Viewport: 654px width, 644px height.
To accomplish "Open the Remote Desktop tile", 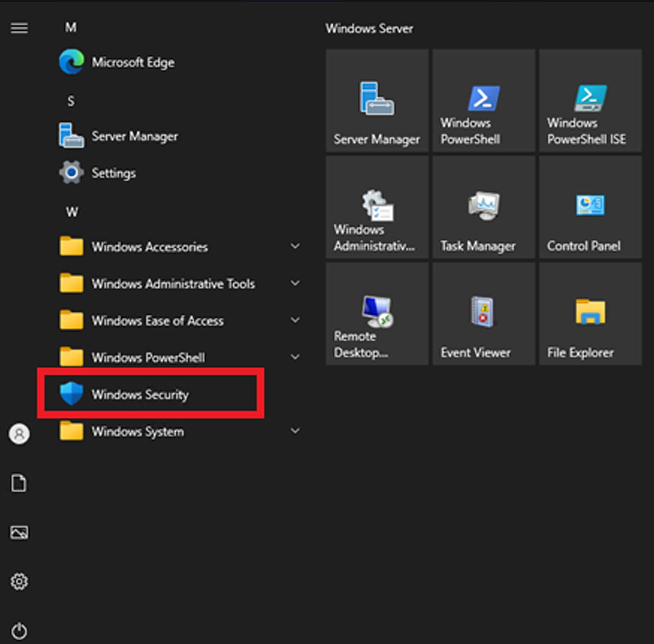I will pyautogui.click(x=377, y=314).
